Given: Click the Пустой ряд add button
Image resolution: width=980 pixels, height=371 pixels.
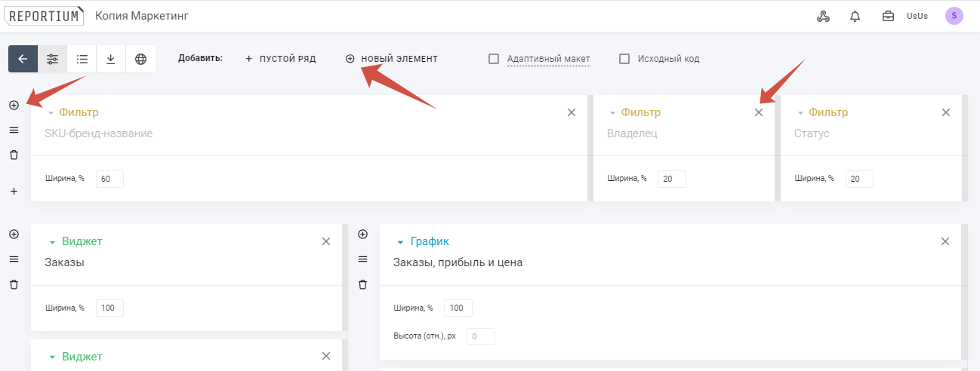Looking at the screenshot, I should click(x=280, y=59).
